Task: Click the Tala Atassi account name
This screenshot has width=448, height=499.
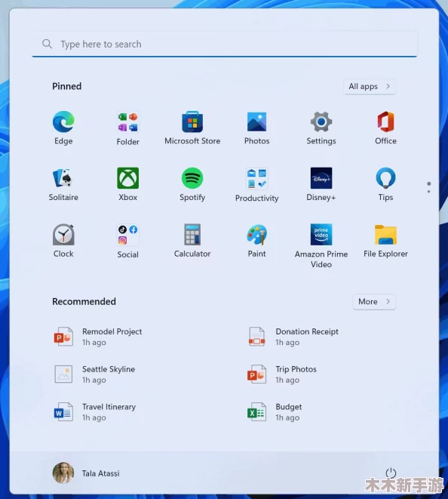Action: click(x=101, y=473)
